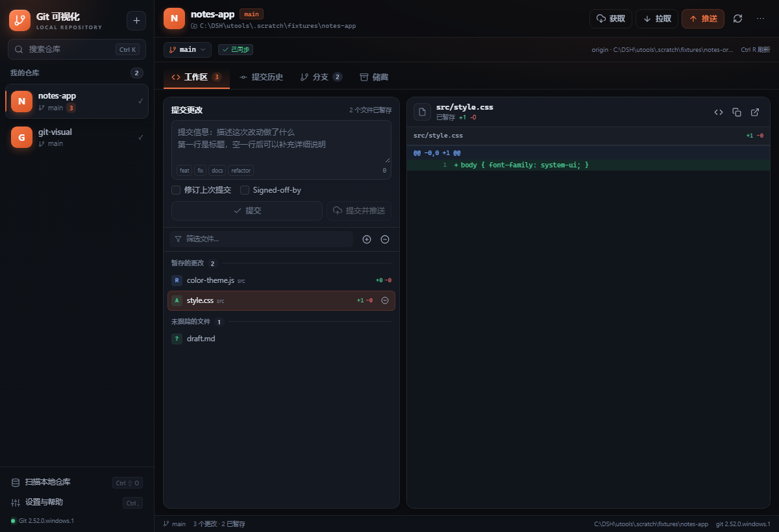Image resolution: width=779 pixels, height=532 pixels.
Task: Focus the 搜索仓库 search field
Action: [77, 49]
